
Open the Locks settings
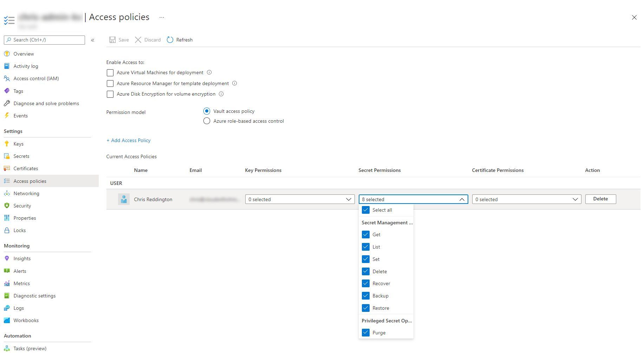[x=19, y=230]
